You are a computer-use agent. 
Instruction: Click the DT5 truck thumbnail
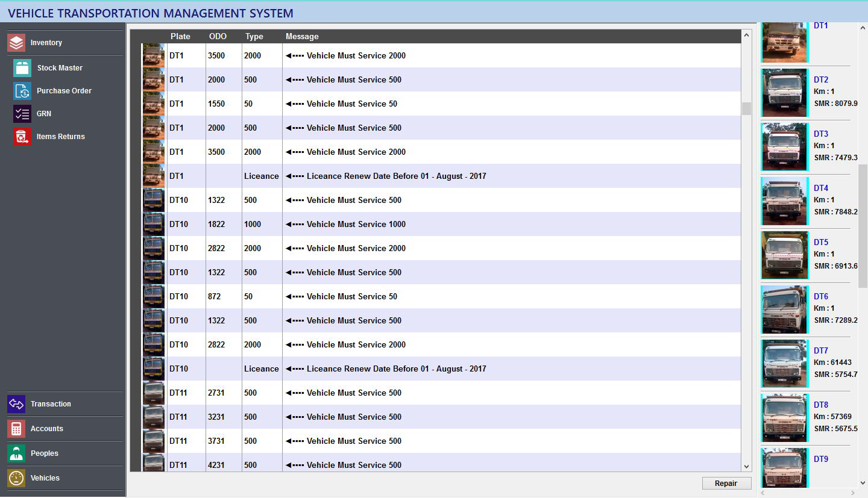pos(784,255)
